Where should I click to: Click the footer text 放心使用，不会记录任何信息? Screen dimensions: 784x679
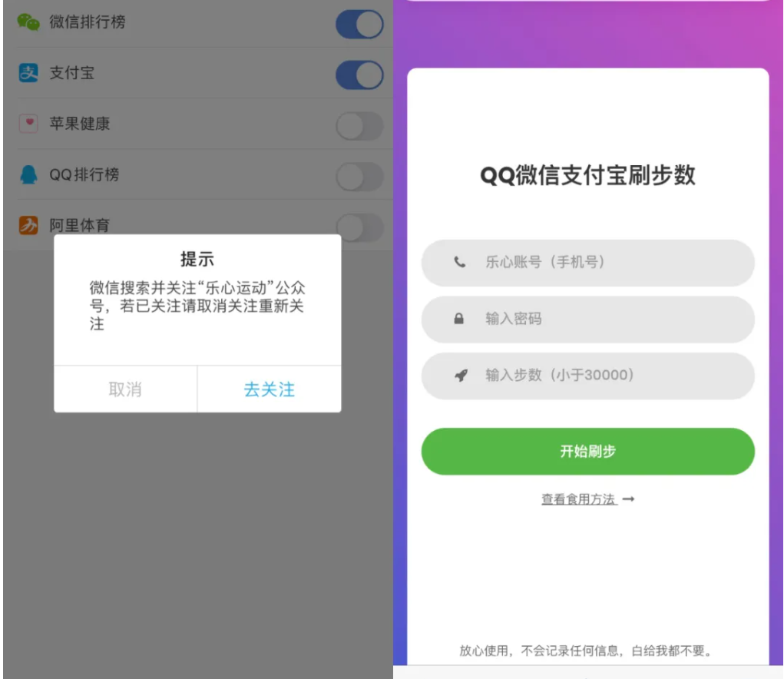pyautogui.click(x=586, y=651)
